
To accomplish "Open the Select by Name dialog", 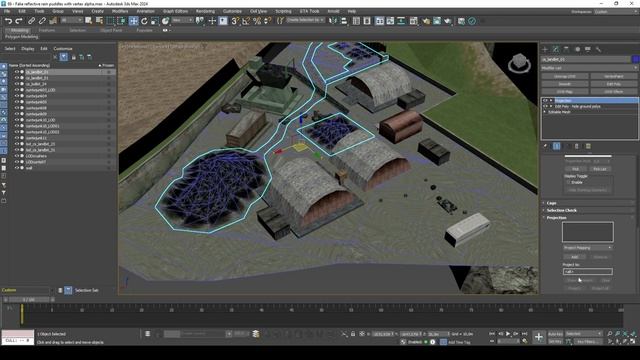I will 99,21.
